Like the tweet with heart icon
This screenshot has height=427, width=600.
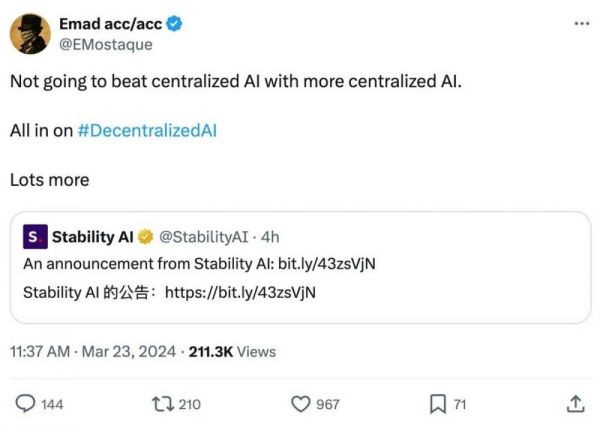[299, 403]
